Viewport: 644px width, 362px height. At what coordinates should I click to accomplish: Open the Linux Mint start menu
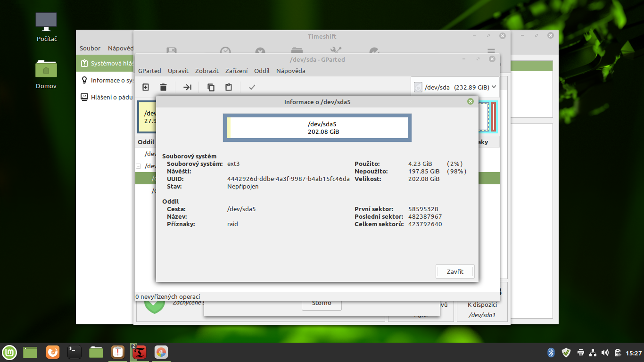click(9, 352)
